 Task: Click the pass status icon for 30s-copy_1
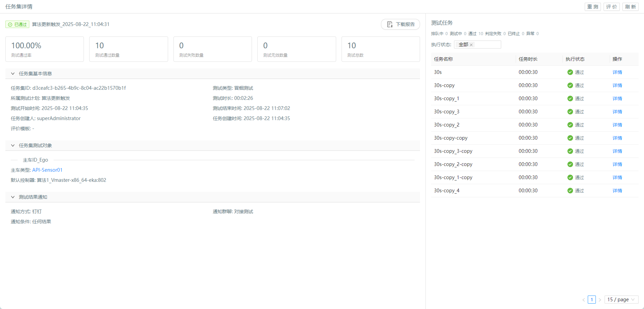570,99
